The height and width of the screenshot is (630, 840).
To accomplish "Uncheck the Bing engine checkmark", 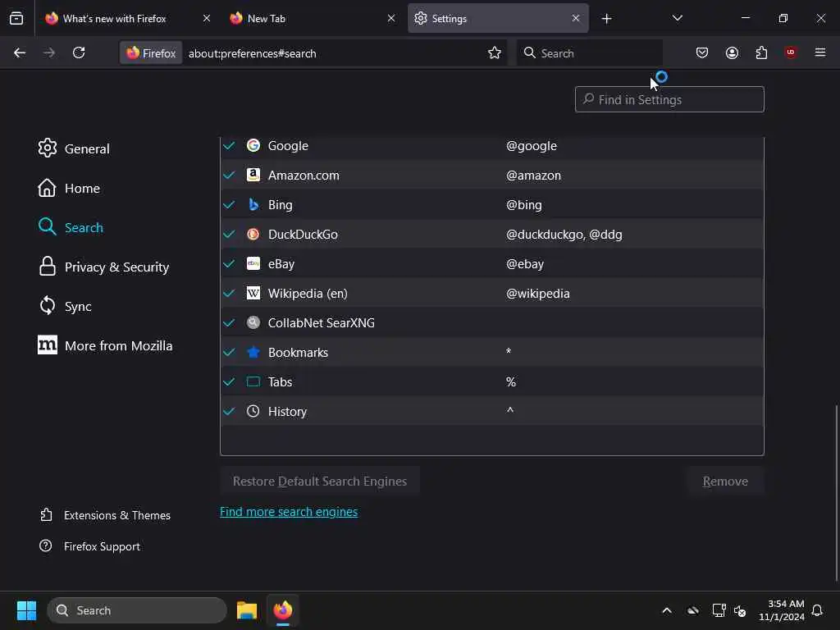I will [x=230, y=204].
